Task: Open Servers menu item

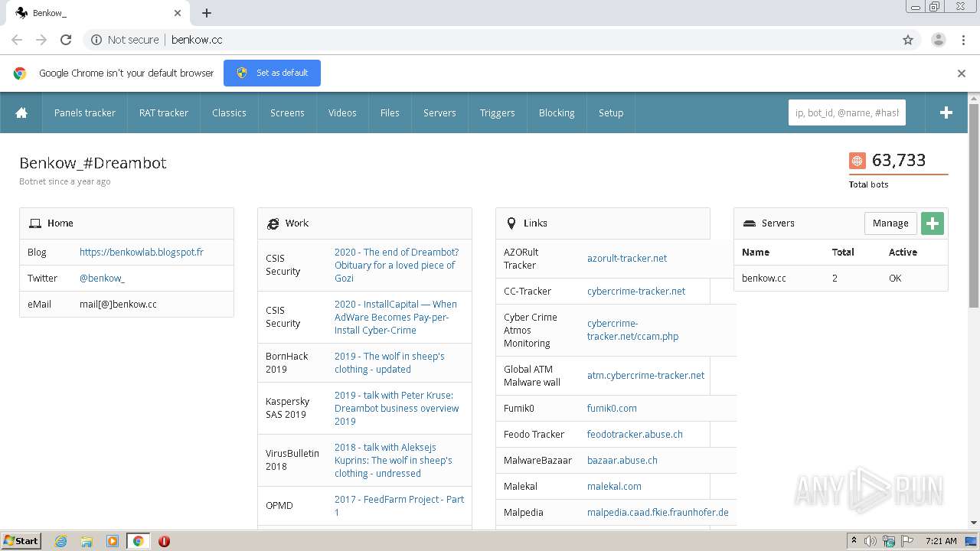Action: [x=439, y=112]
